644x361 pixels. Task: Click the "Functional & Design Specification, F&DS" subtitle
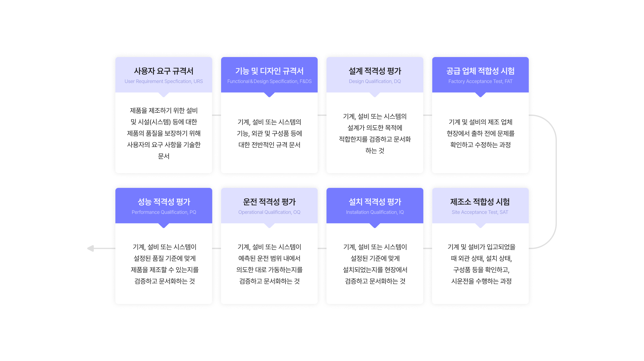click(x=269, y=82)
